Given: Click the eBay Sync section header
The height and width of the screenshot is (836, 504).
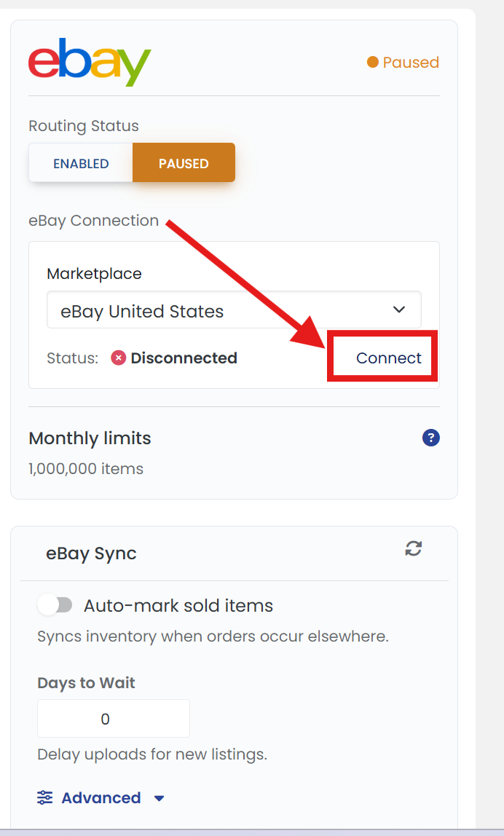Looking at the screenshot, I should click(x=91, y=553).
